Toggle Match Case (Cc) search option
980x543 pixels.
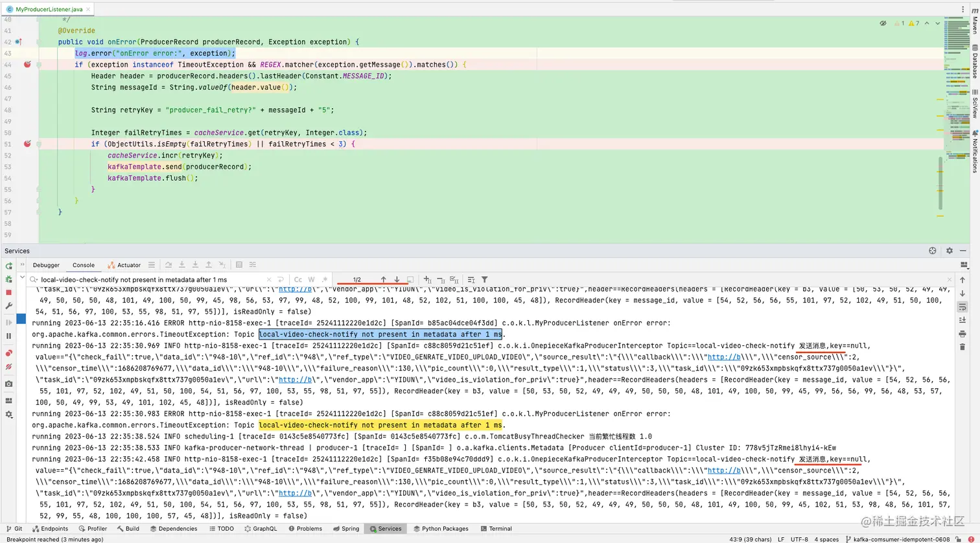299,279
